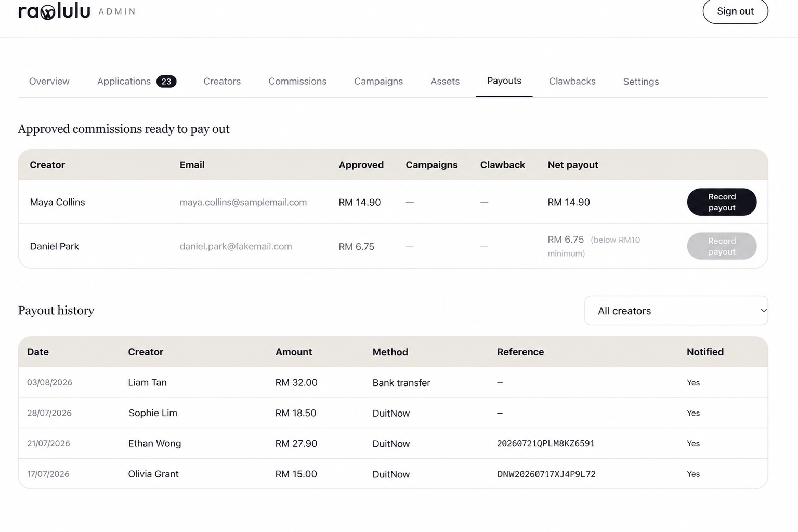
Task: Click the Net payout column header
Action: click(573, 165)
